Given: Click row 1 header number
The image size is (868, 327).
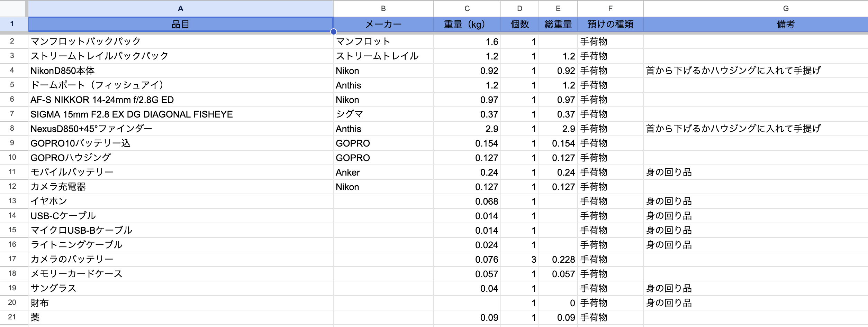Looking at the screenshot, I should click(12, 24).
